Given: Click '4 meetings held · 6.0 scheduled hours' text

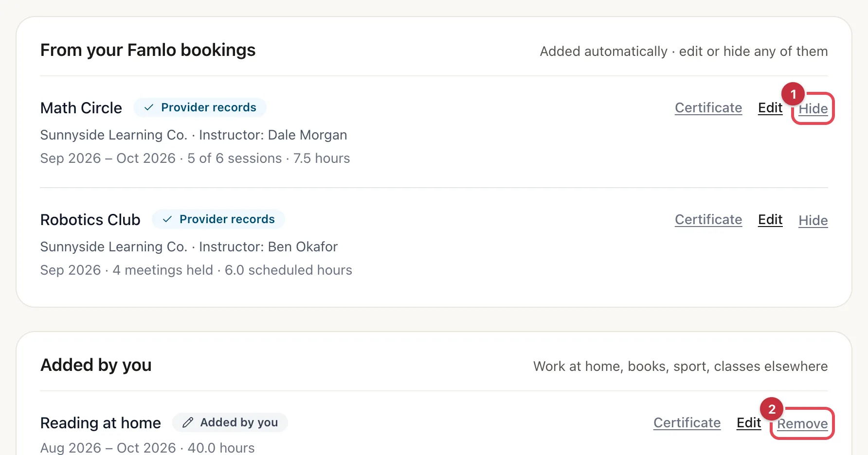Looking at the screenshot, I should tap(233, 270).
